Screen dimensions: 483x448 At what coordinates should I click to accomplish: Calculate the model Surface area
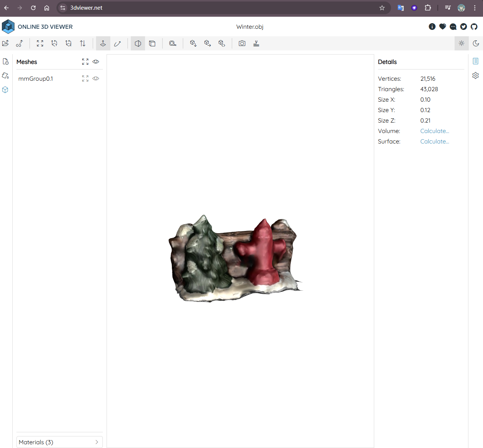click(x=434, y=141)
